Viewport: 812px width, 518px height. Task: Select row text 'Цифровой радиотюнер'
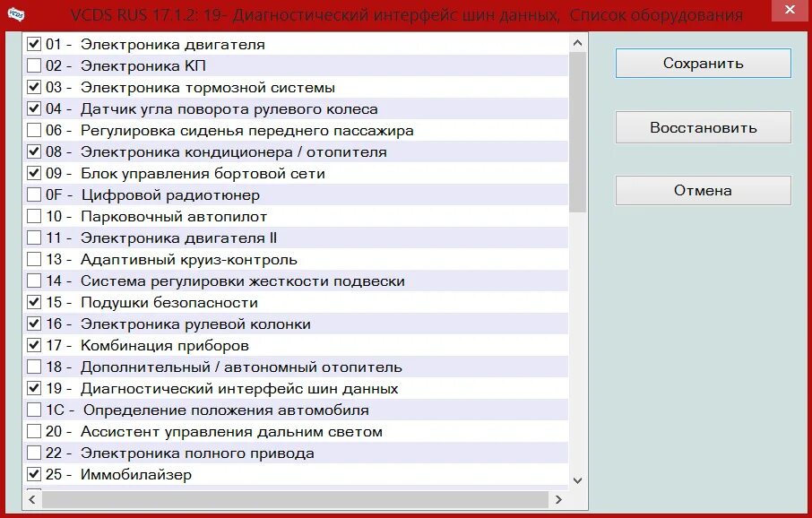[170, 195]
